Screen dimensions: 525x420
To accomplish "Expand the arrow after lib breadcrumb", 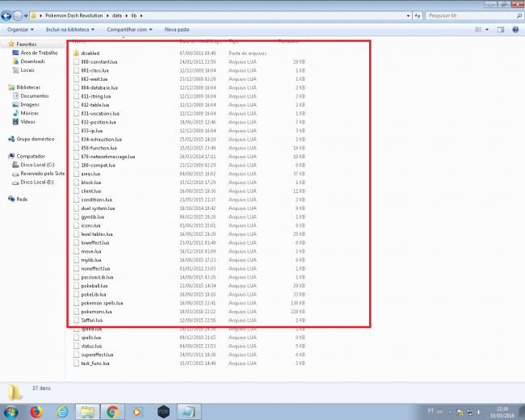I will [x=141, y=15].
